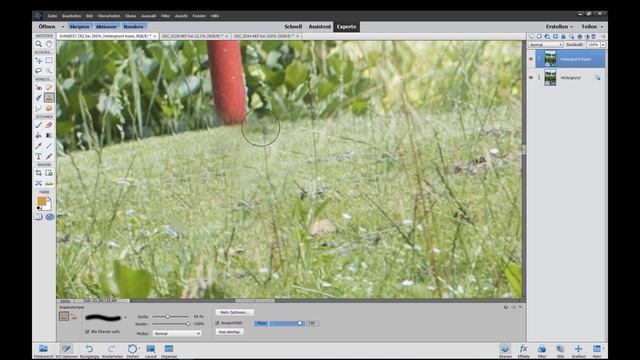This screenshot has width=640, height=360.
Task: Select the Crop tool
Action: [x=38, y=173]
